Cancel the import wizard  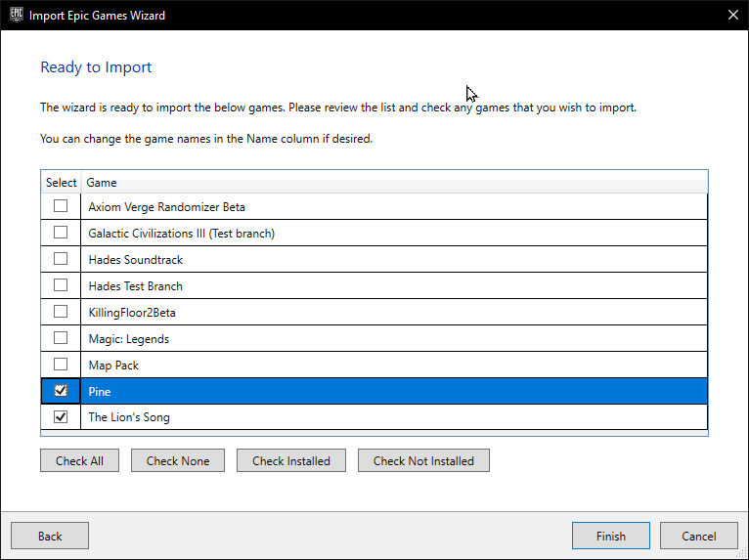coord(699,536)
